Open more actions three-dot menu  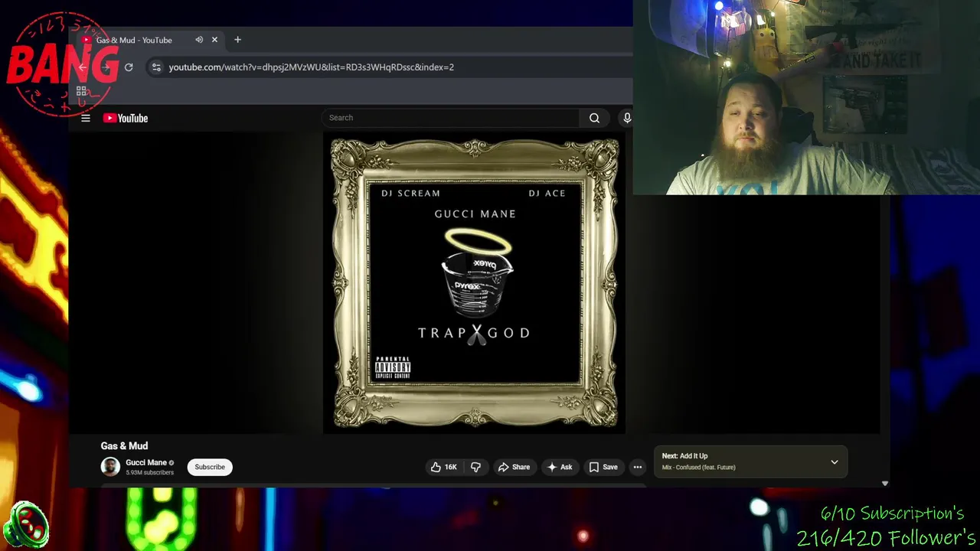(x=637, y=467)
